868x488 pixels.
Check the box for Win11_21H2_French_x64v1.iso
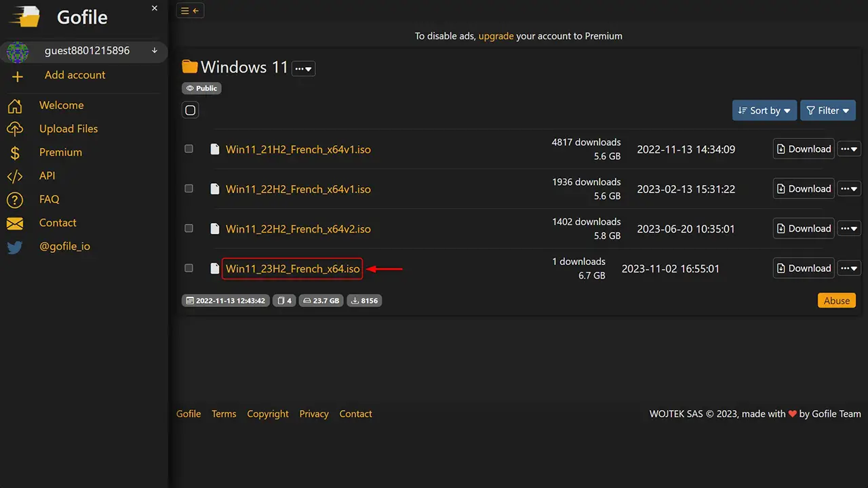189,149
